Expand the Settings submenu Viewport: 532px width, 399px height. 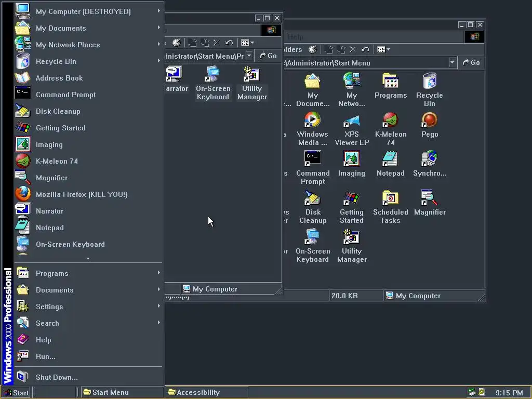pyautogui.click(x=88, y=307)
